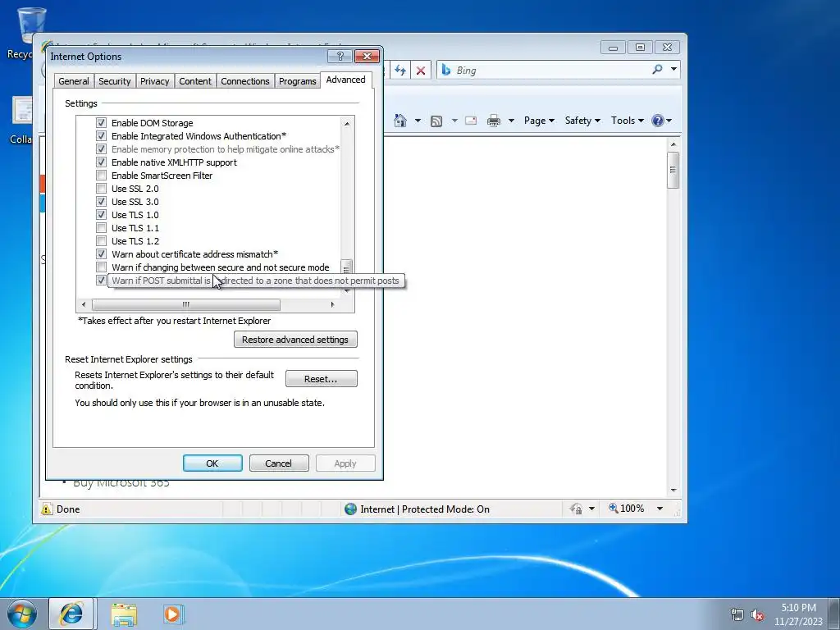This screenshot has height=630, width=840.
Task: Toggle Enable DOM Storage checkbox
Action: [x=101, y=123]
